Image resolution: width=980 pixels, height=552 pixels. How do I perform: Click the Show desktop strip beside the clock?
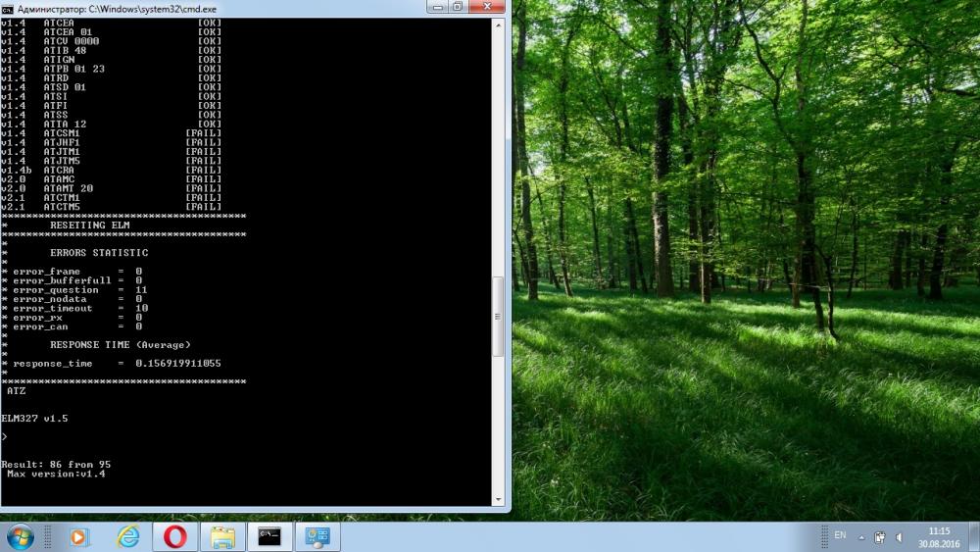pyautogui.click(x=974, y=537)
